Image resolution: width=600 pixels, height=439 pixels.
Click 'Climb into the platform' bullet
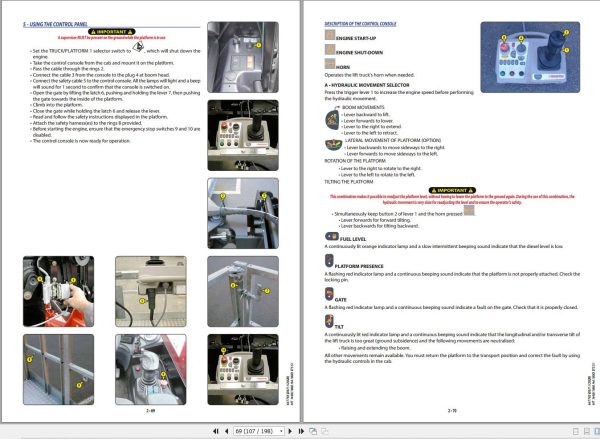click(x=57, y=105)
